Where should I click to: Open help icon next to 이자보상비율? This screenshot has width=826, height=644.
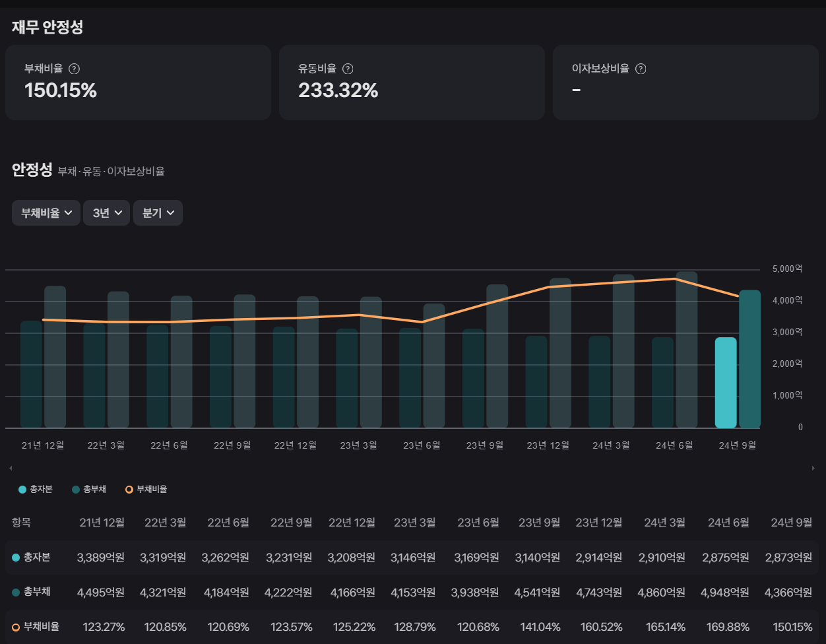pyautogui.click(x=641, y=69)
